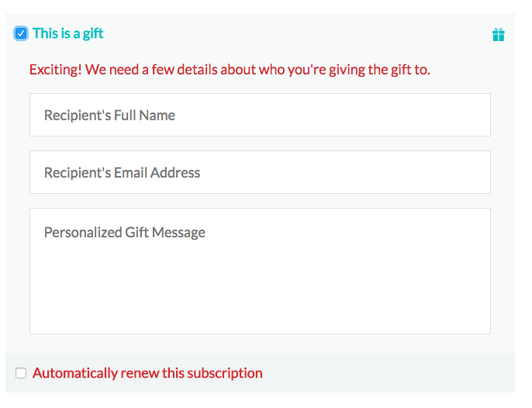Click 'Automatically renew this subscription' red label

point(147,373)
